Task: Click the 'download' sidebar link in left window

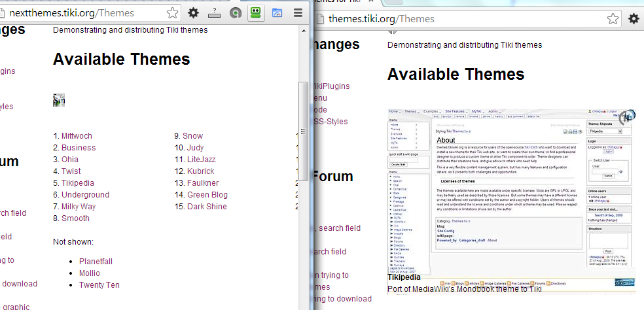Action: click(20, 284)
